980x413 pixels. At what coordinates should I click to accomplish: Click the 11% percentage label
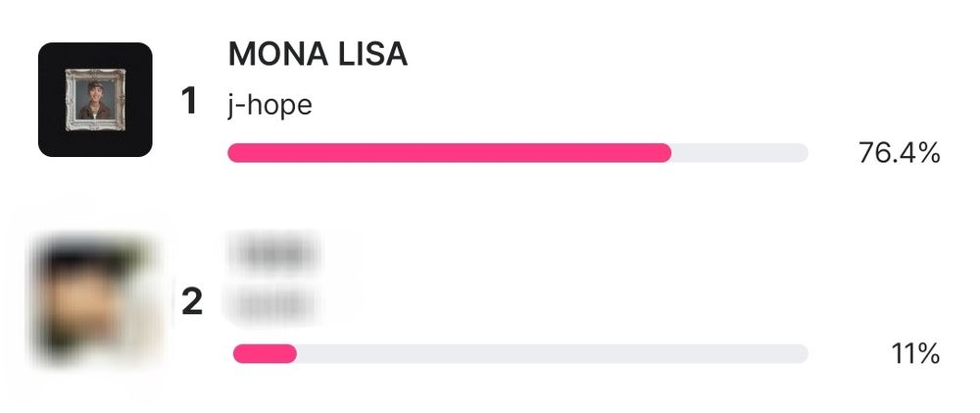click(915, 354)
